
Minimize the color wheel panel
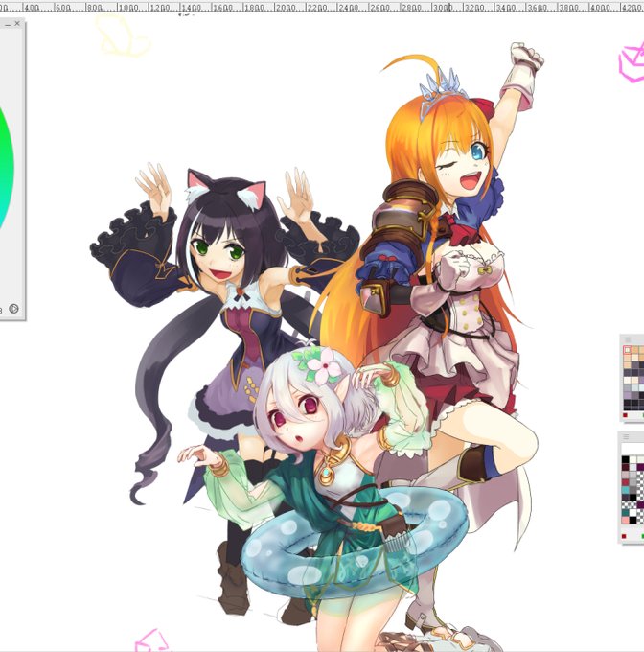(x=8, y=25)
